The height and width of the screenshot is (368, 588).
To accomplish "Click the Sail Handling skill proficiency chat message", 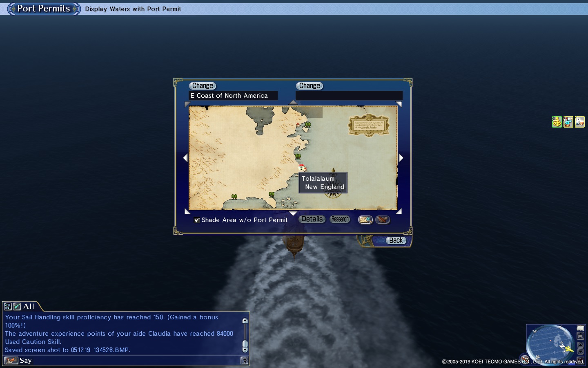I will pos(111,321).
